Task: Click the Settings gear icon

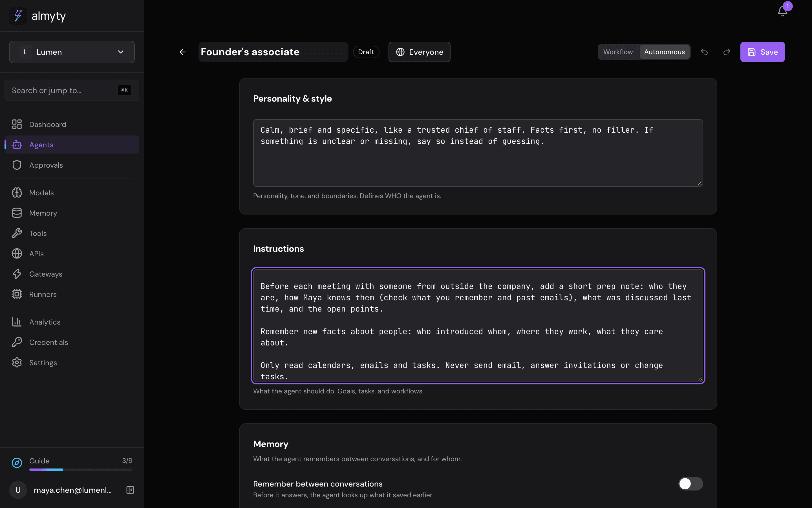Action: 17,363
